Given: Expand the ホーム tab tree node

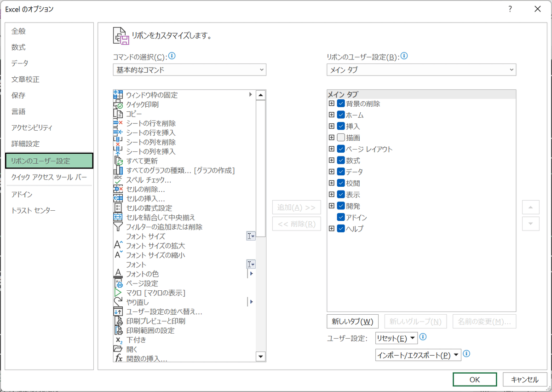Looking at the screenshot, I should point(331,115).
